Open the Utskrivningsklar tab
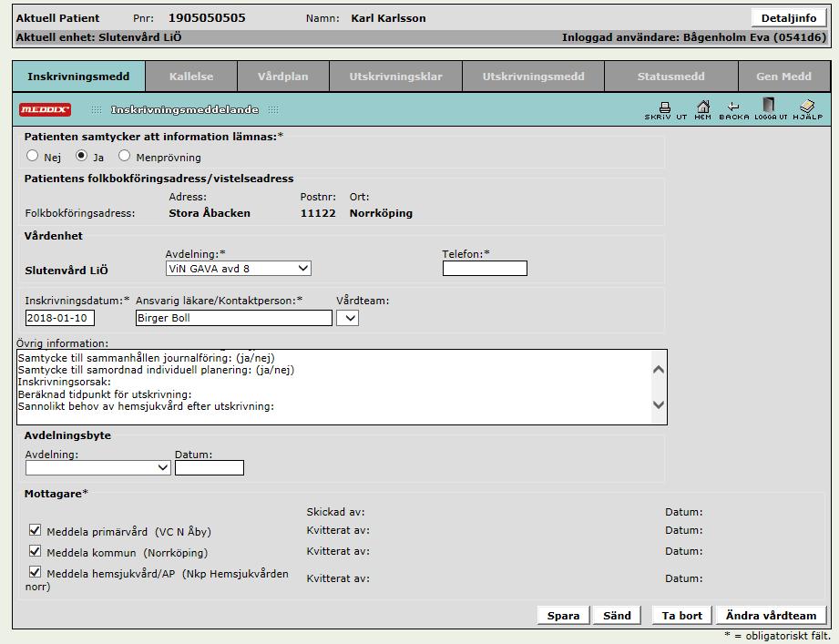Viewport: 839px width, 644px height. pyautogui.click(x=395, y=77)
